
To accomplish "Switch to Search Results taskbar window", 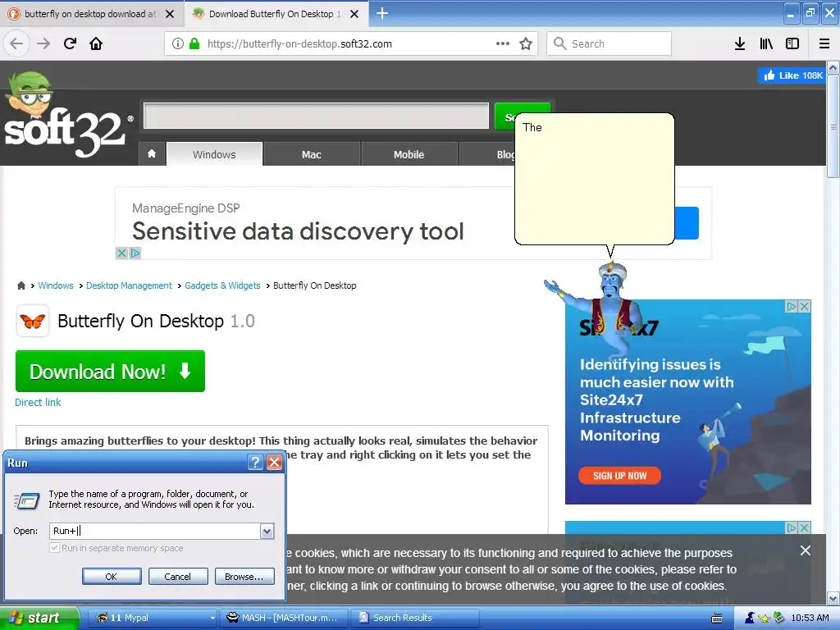I will 414,618.
